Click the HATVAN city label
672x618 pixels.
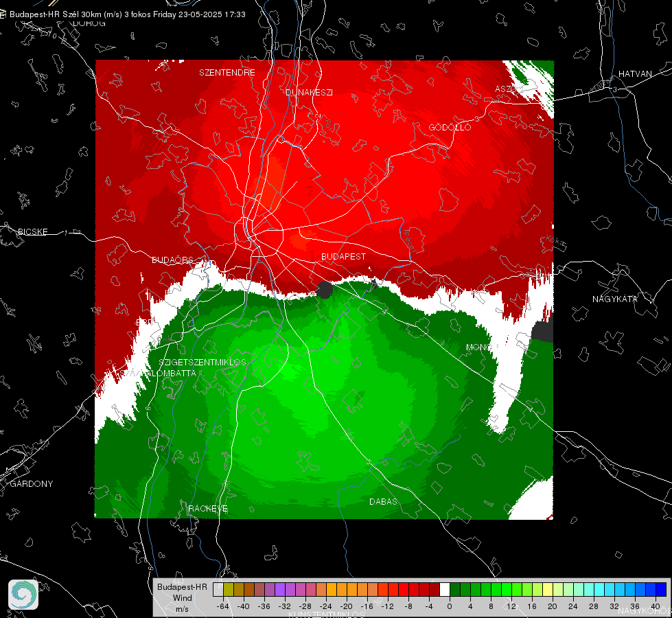click(635, 74)
